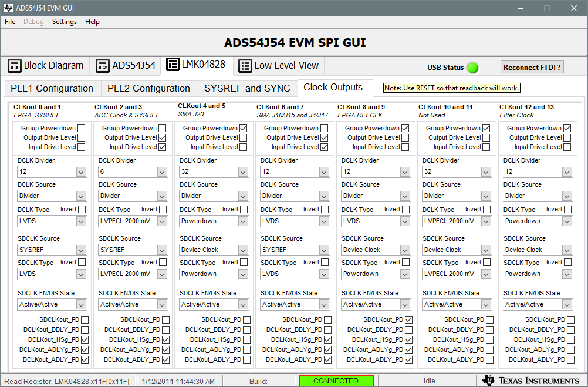Screen dimensions: 588x387
Task: Click the application icon in title bar
Action: 8,8
